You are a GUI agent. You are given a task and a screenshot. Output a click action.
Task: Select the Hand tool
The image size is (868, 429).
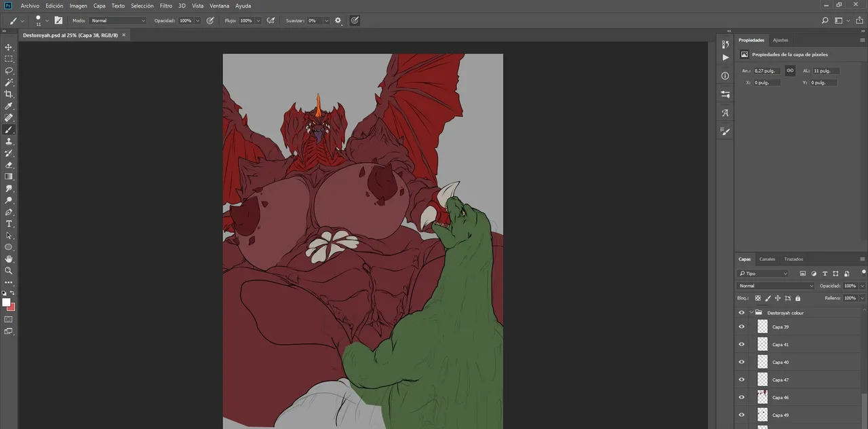coord(9,259)
